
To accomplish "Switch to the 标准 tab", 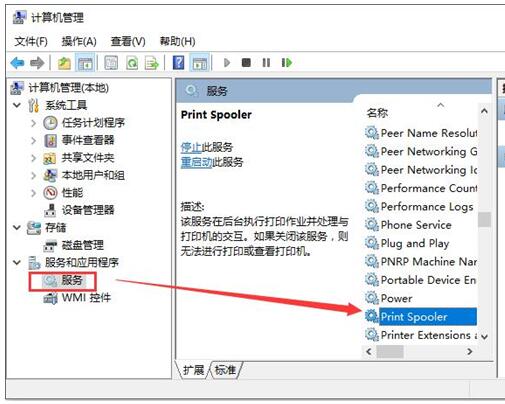I will pyautogui.click(x=225, y=370).
